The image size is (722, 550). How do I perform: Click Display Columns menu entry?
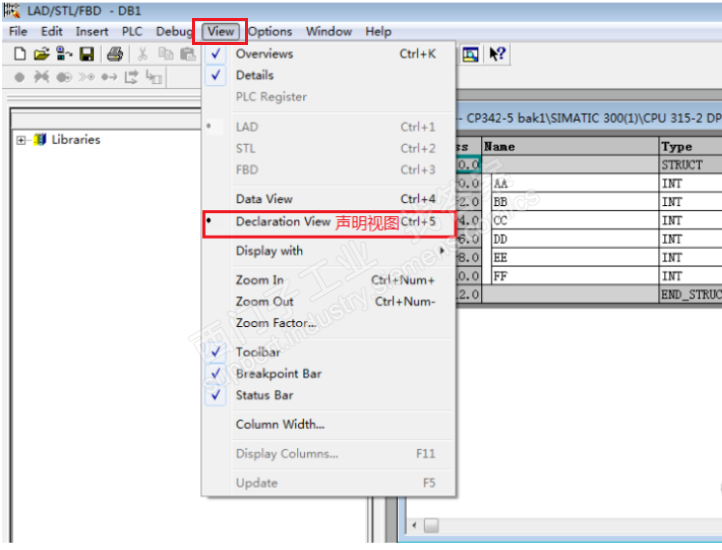click(x=329, y=454)
